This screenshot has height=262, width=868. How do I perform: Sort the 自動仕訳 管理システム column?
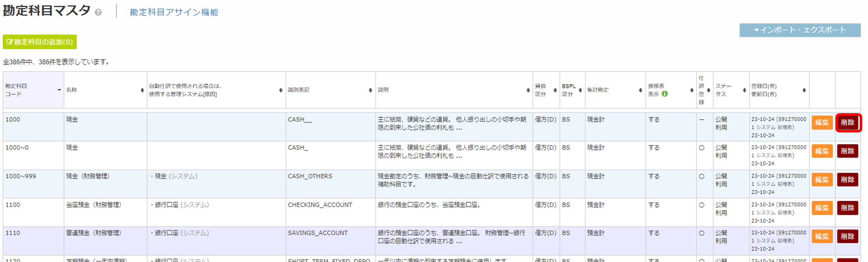[281, 90]
